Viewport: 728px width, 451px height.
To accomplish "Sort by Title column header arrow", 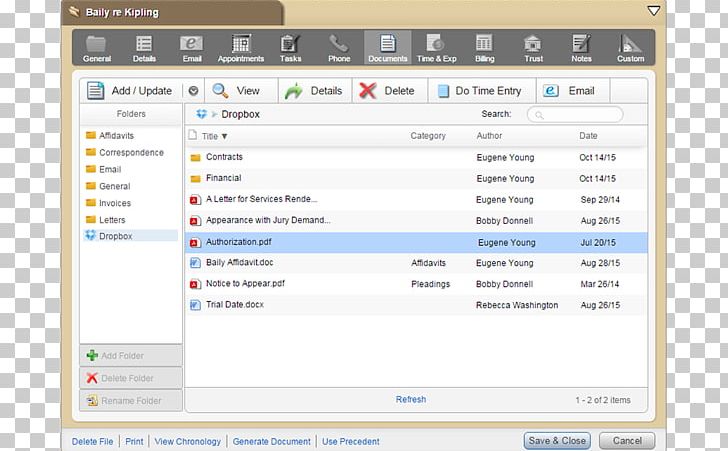I will (224, 136).
